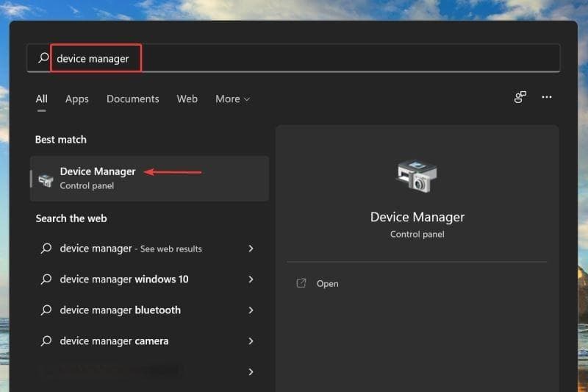Click the search field containing 'device manager'
The image size is (588, 392).
293,58
